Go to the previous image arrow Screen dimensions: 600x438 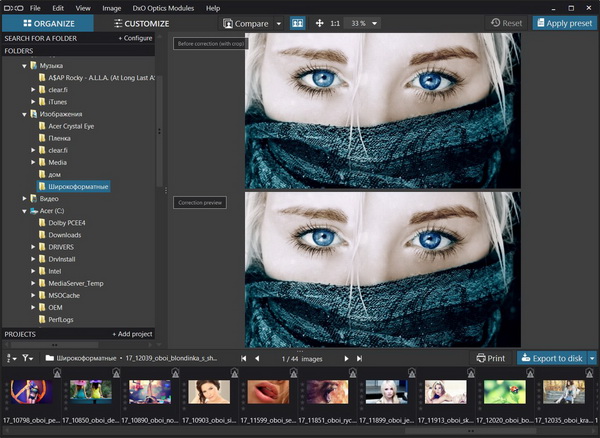click(257, 357)
